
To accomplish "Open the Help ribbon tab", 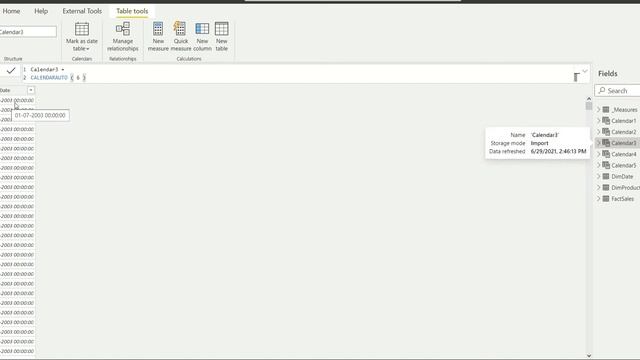I will click(41, 11).
